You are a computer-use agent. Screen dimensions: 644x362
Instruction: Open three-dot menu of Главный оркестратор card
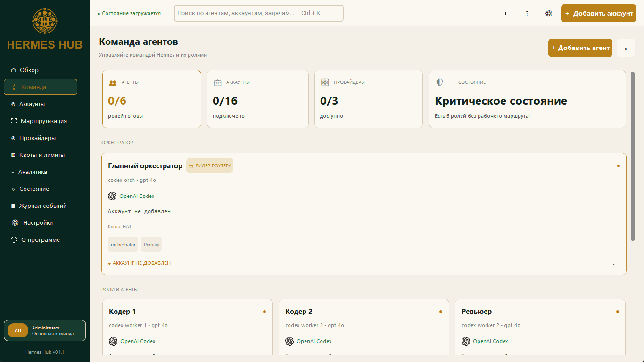click(x=614, y=263)
